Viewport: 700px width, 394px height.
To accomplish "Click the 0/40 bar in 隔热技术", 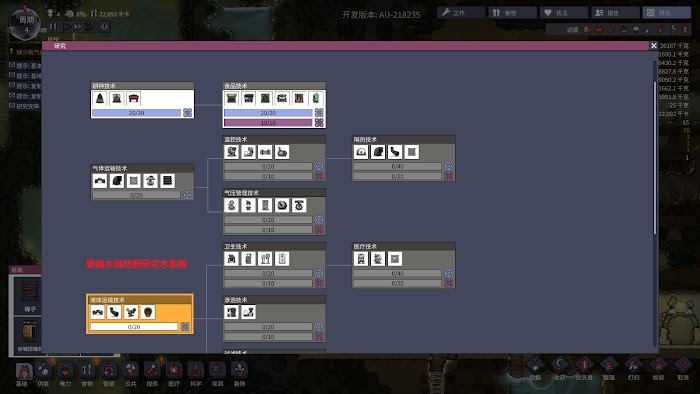I will pos(397,166).
